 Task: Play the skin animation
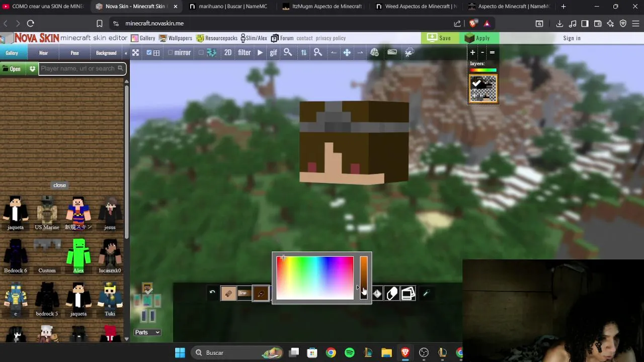pyautogui.click(x=260, y=52)
